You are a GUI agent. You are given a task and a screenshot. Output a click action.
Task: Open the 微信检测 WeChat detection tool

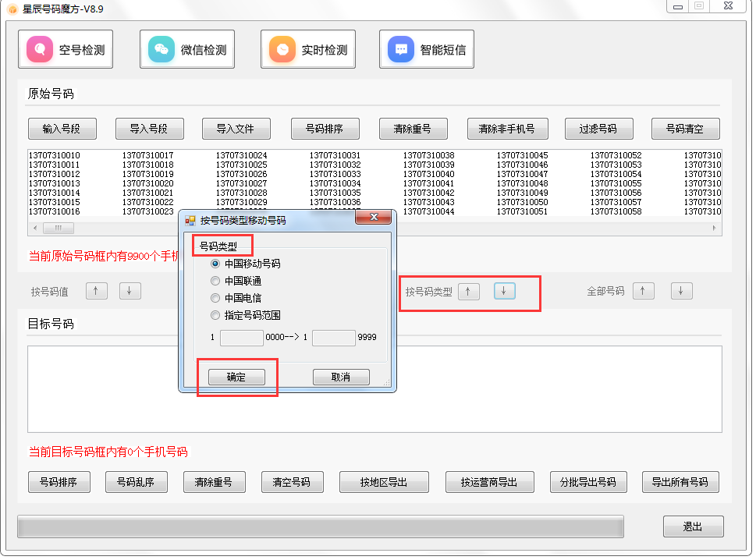187,48
